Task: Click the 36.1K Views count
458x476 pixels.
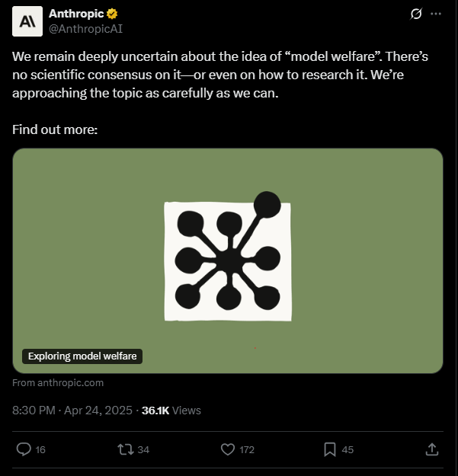Action: click(x=171, y=411)
